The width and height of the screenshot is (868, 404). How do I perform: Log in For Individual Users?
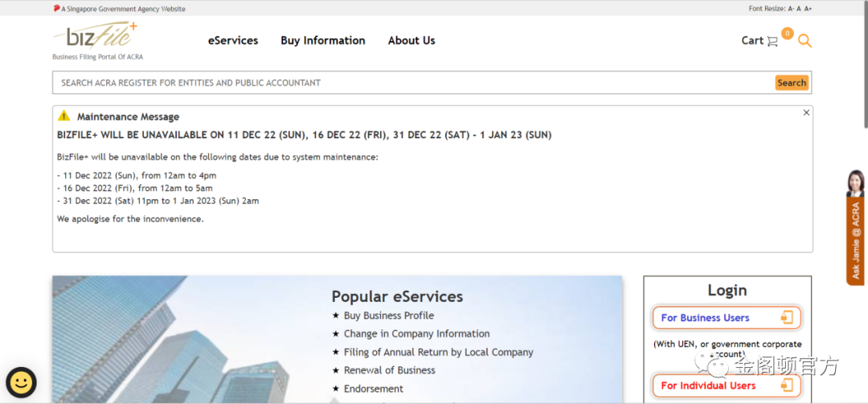[x=727, y=386]
